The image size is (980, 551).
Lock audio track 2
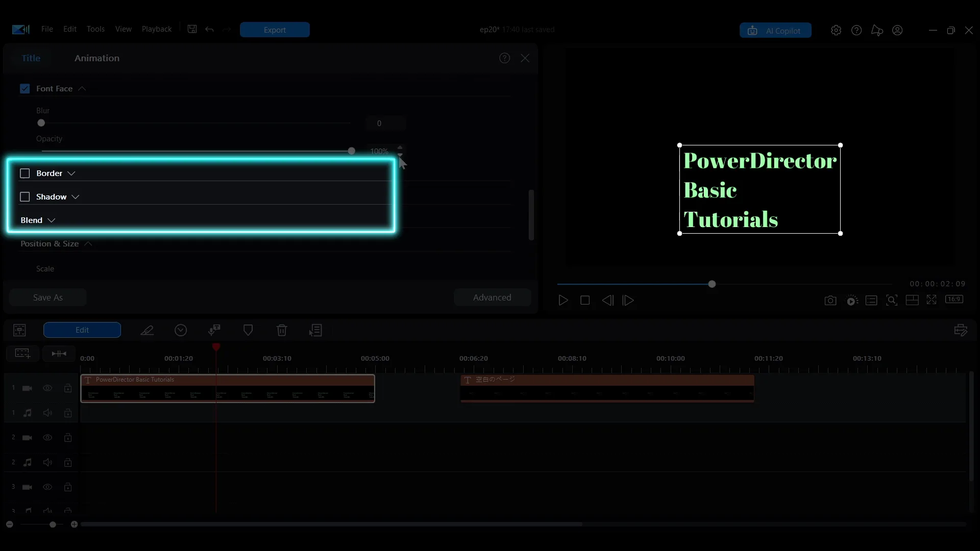(x=68, y=462)
